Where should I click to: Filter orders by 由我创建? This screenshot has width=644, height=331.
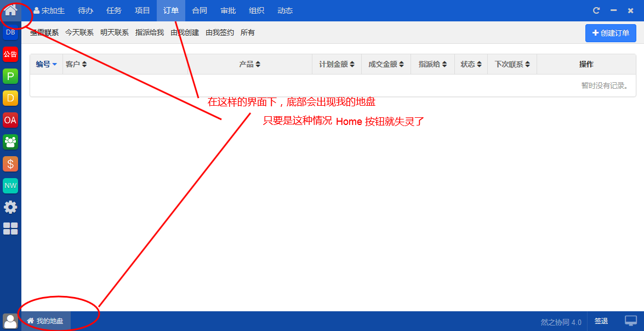[x=185, y=33]
